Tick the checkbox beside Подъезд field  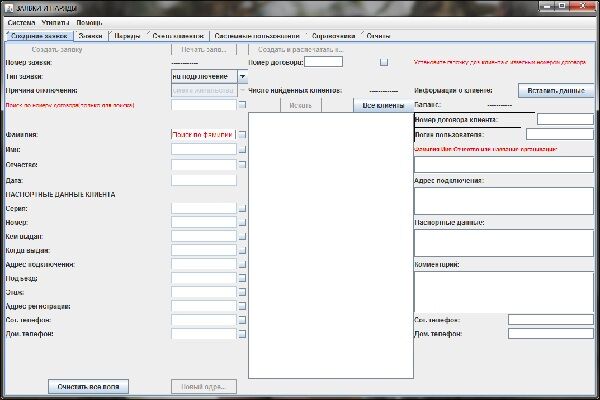pos(242,278)
